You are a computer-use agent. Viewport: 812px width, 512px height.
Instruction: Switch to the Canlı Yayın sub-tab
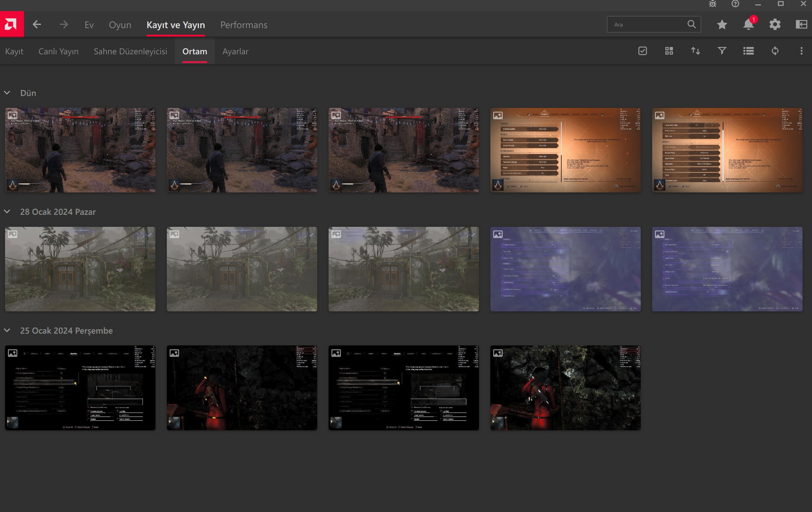58,51
